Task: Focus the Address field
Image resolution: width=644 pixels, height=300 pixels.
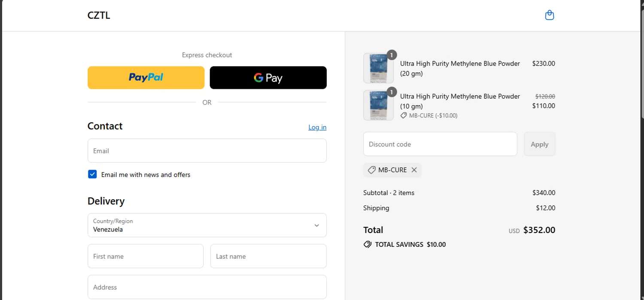Action: point(207,287)
